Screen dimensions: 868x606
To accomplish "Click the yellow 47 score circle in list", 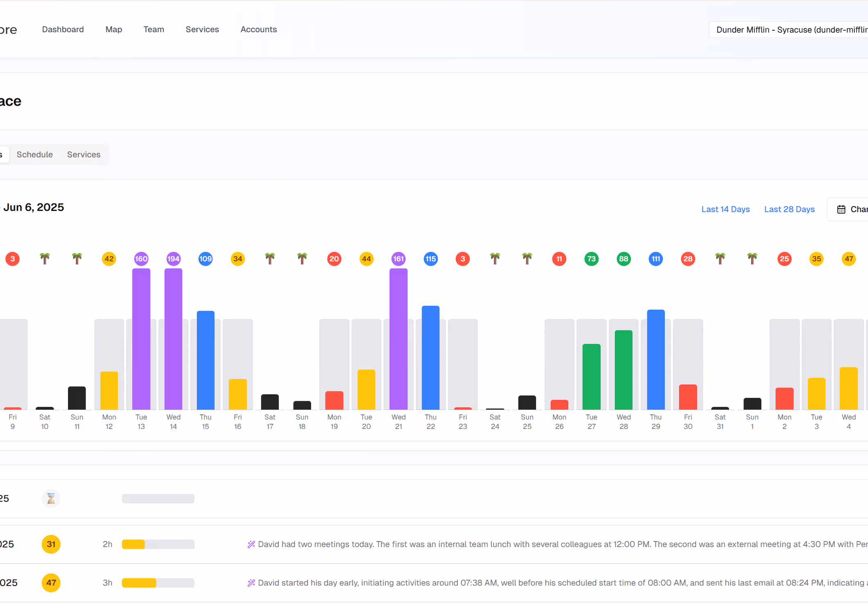I will [x=51, y=583].
